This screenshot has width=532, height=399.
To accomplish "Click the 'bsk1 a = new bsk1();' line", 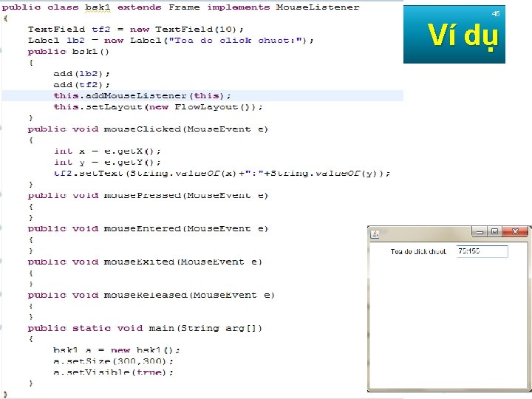I will click(117, 349).
